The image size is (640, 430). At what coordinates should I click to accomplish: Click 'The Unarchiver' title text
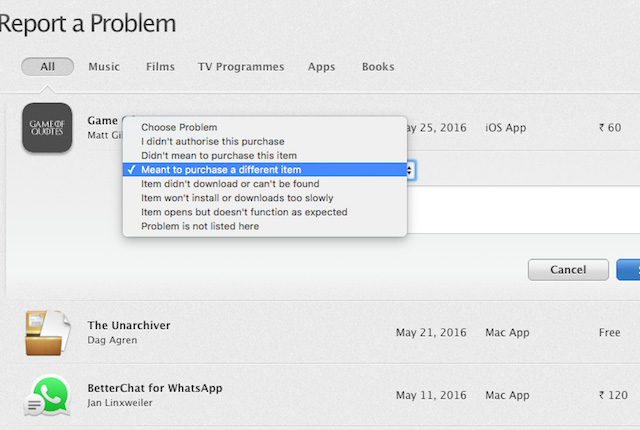[x=129, y=325]
